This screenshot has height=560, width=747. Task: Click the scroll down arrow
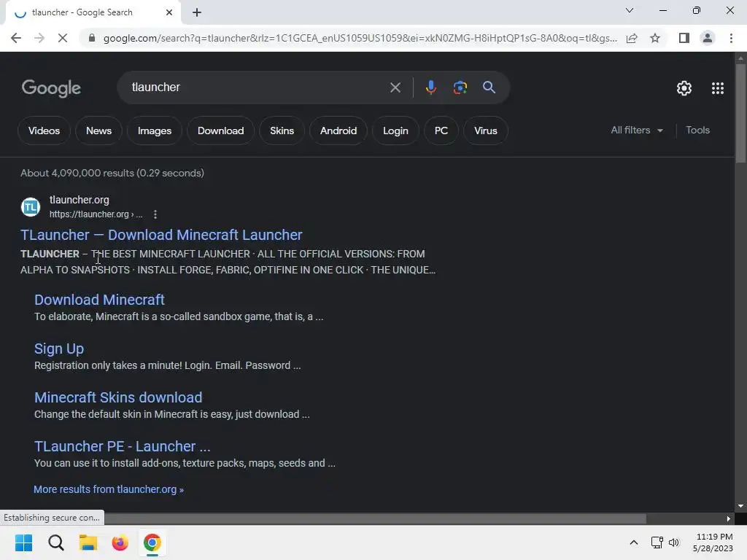[740, 506]
